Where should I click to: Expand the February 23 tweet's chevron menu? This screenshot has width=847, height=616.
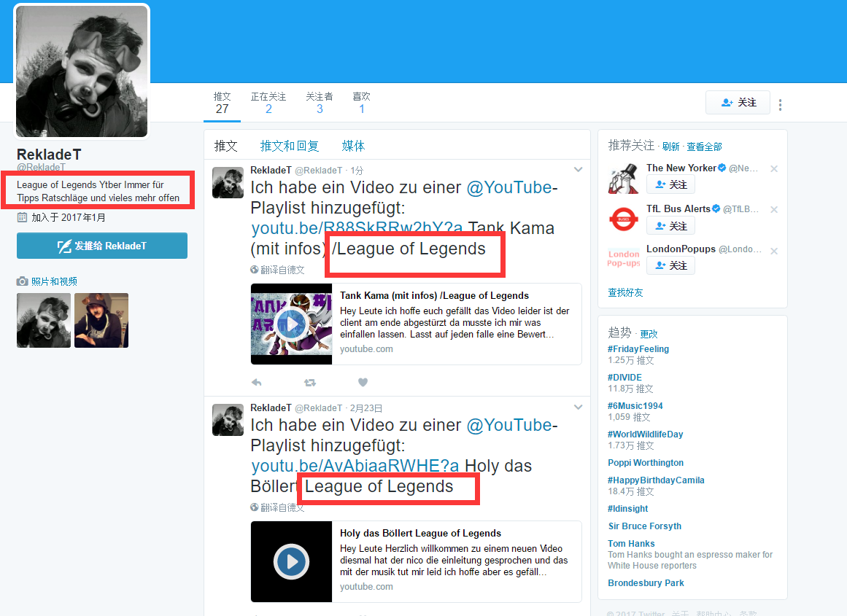[578, 407]
